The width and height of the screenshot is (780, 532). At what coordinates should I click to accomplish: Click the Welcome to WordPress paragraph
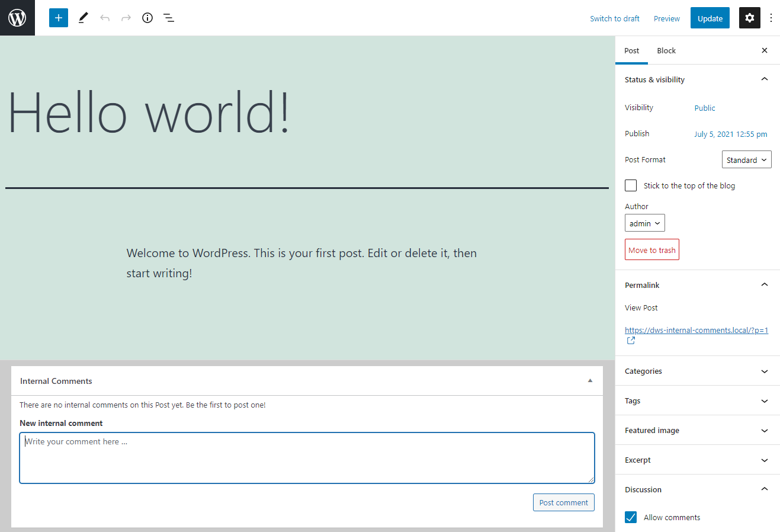pyautogui.click(x=301, y=263)
